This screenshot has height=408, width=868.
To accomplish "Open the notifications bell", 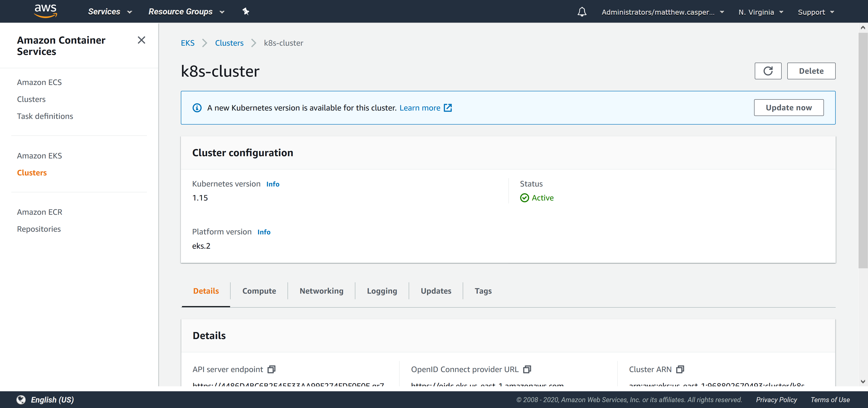I will tap(582, 12).
